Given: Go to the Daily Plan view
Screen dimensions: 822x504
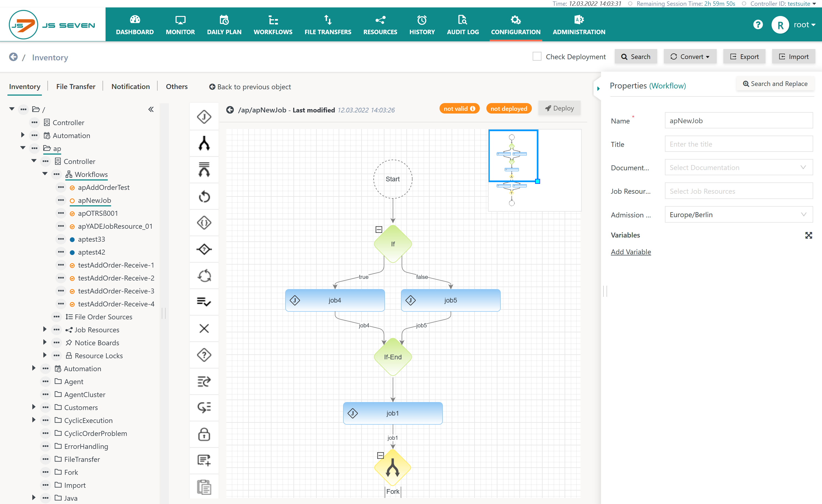Looking at the screenshot, I should click(x=224, y=25).
